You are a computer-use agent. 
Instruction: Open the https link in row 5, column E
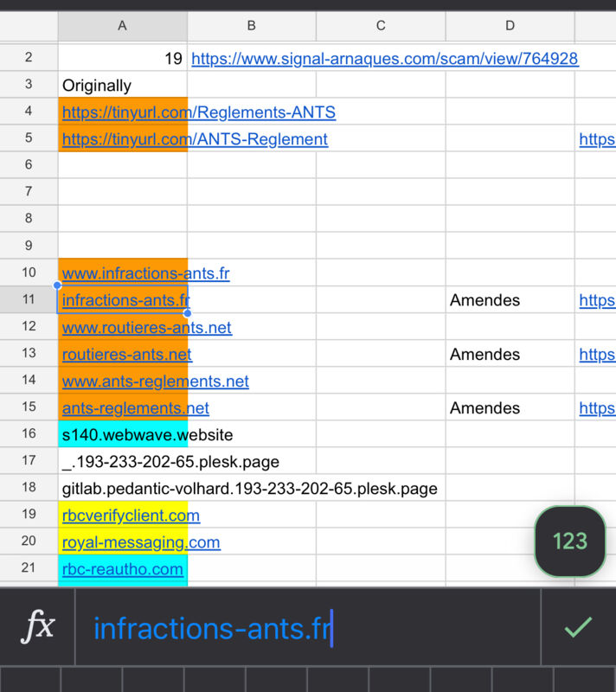pos(597,139)
